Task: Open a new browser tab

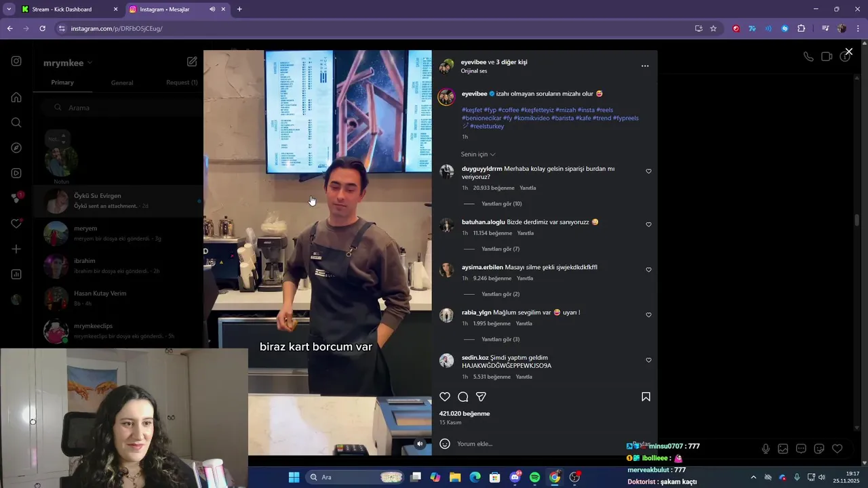Action: pos(239,9)
